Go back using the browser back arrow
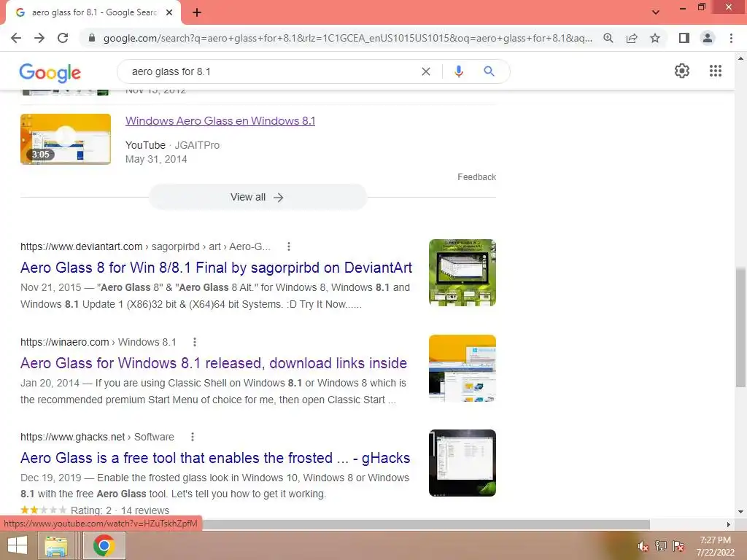Screen dimensions: 747x560 [16, 38]
